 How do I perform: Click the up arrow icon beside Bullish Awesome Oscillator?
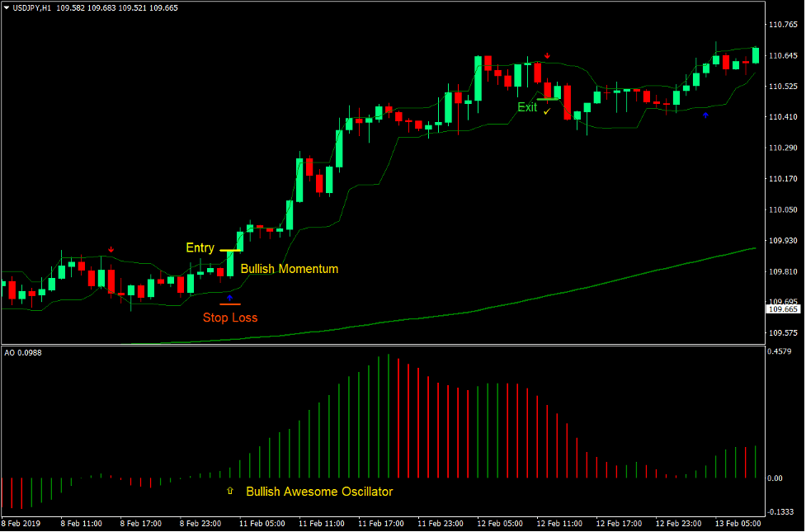229,491
